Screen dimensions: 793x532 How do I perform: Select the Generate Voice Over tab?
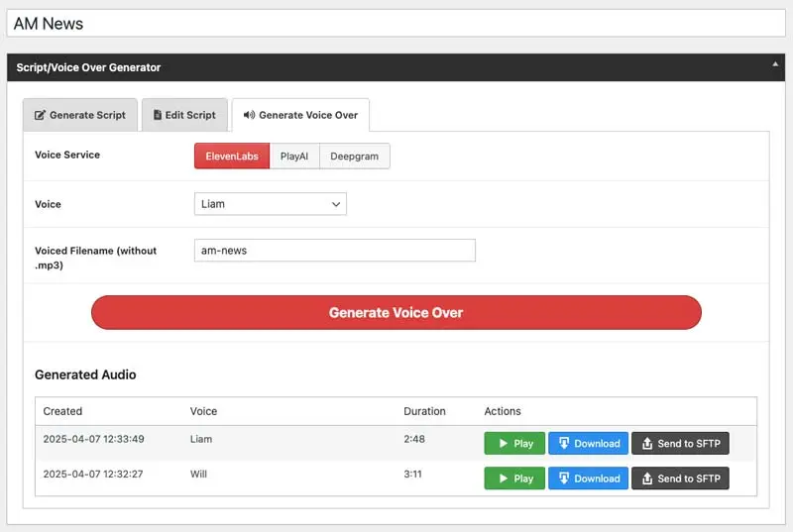point(300,115)
